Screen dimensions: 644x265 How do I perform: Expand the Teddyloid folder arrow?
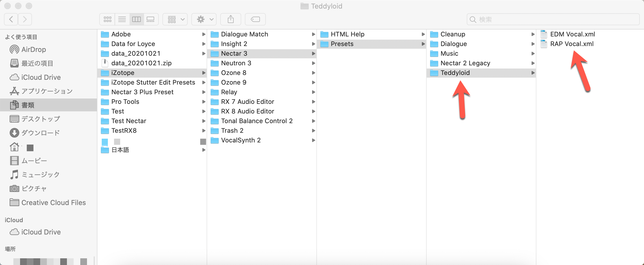(533, 73)
